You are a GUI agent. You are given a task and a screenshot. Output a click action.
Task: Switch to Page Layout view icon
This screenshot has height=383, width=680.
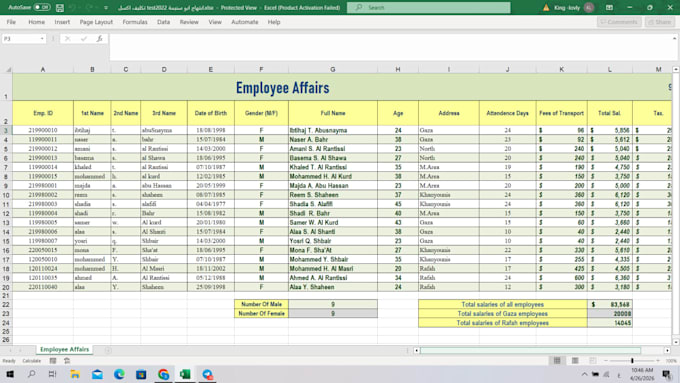tap(575, 360)
